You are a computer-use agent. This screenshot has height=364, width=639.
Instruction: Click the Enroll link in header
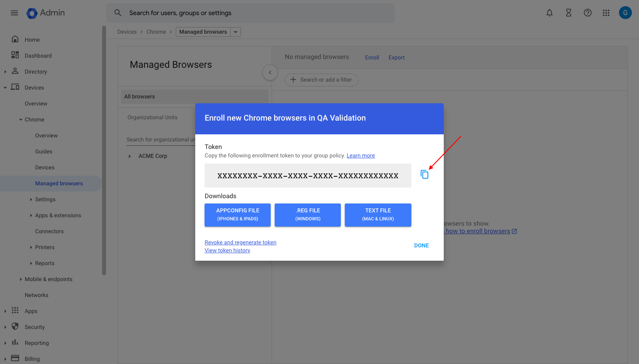click(372, 58)
